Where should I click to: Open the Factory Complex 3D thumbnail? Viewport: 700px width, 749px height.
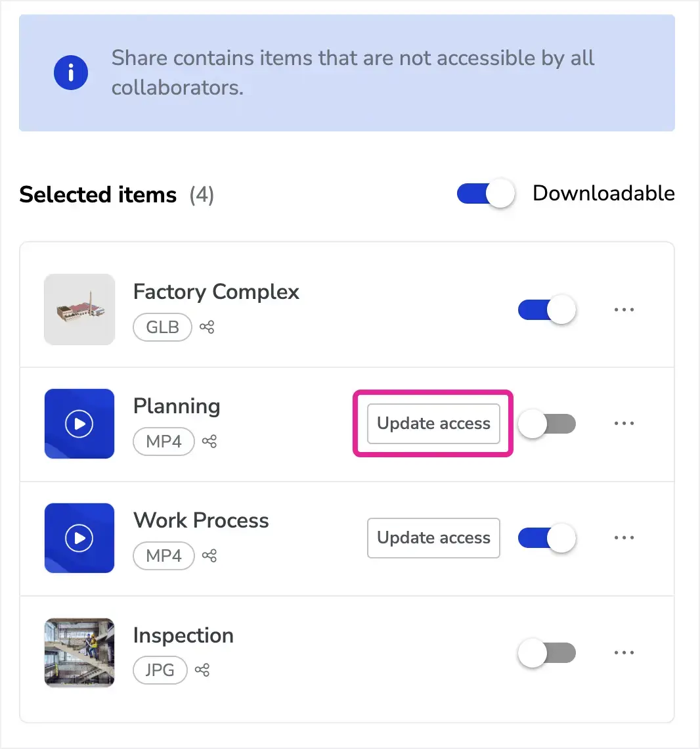pyautogui.click(x=79, y=309)
